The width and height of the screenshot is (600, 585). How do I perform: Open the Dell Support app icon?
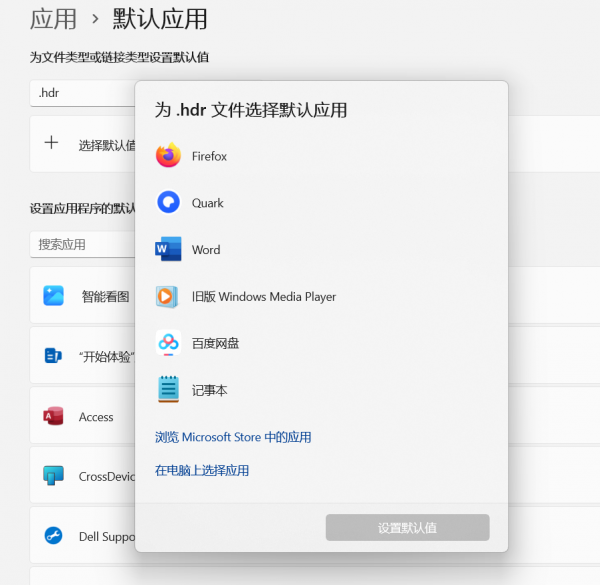click(53, 536)
